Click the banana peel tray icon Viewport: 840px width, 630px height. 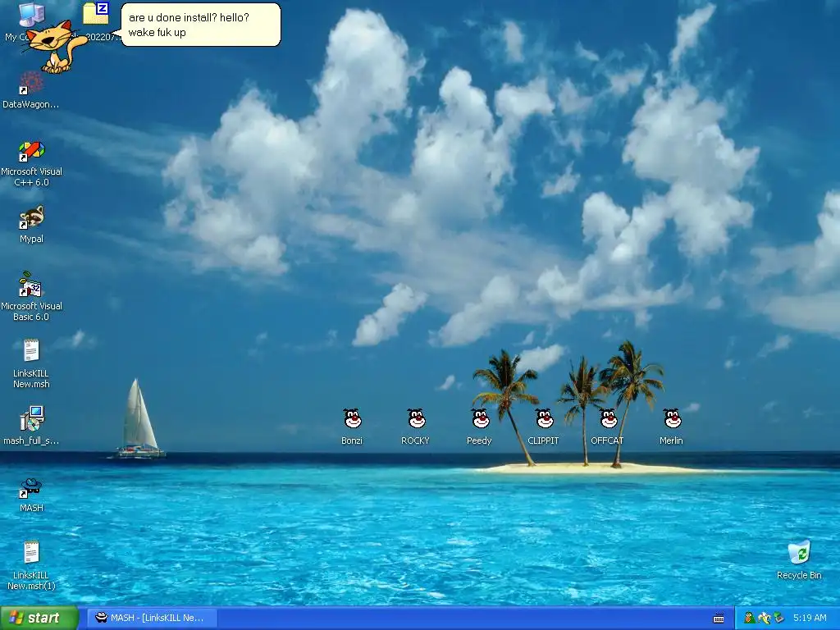[764, 619]
